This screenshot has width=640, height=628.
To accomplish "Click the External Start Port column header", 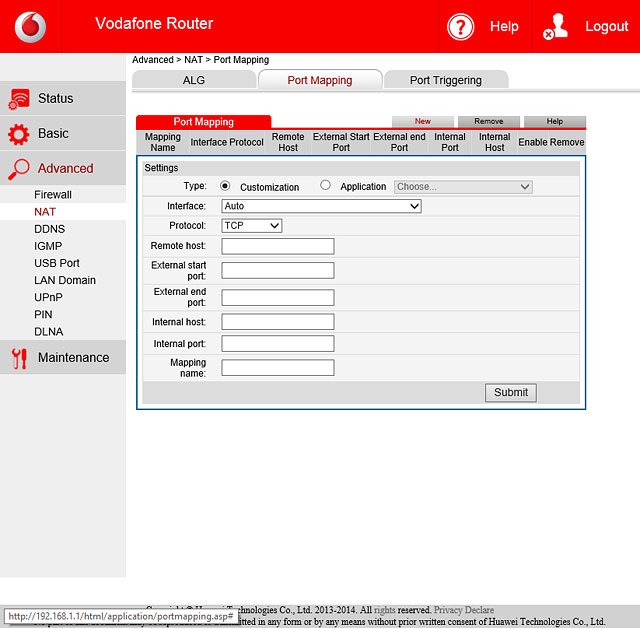I will coord(341,142).
